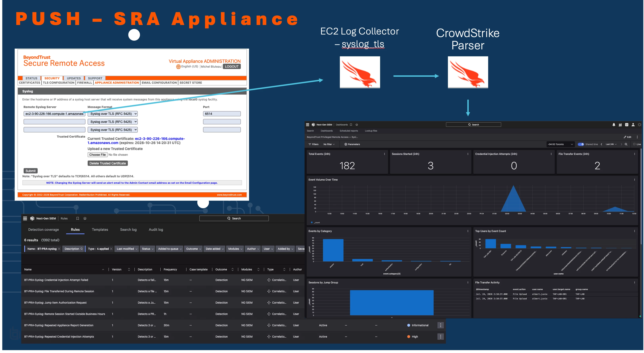Bookmark the Rules page
The image size is (644, 353).
coord(78,219)
